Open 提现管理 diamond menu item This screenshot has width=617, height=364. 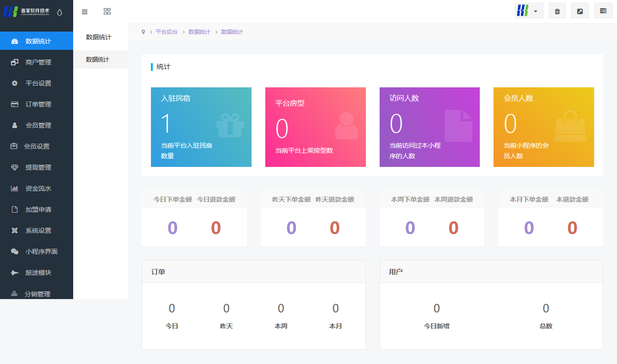(38, 167)
